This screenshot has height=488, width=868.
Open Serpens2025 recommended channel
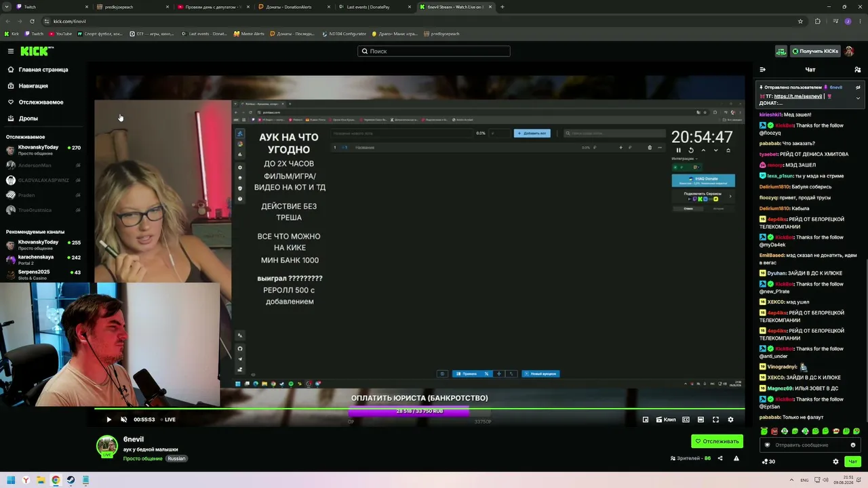point(43,274)
